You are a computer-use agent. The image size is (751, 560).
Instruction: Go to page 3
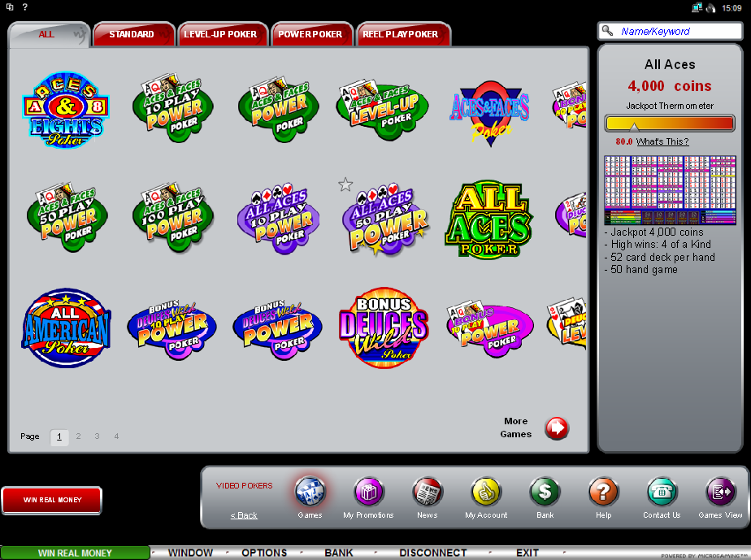[x=98, y=436]
